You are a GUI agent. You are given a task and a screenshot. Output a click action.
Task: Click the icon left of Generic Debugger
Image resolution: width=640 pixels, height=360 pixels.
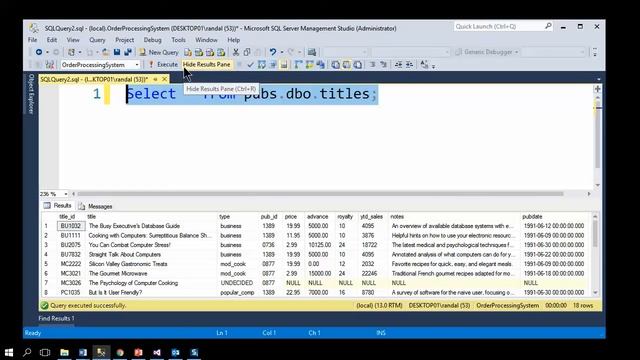coord(458,52)
